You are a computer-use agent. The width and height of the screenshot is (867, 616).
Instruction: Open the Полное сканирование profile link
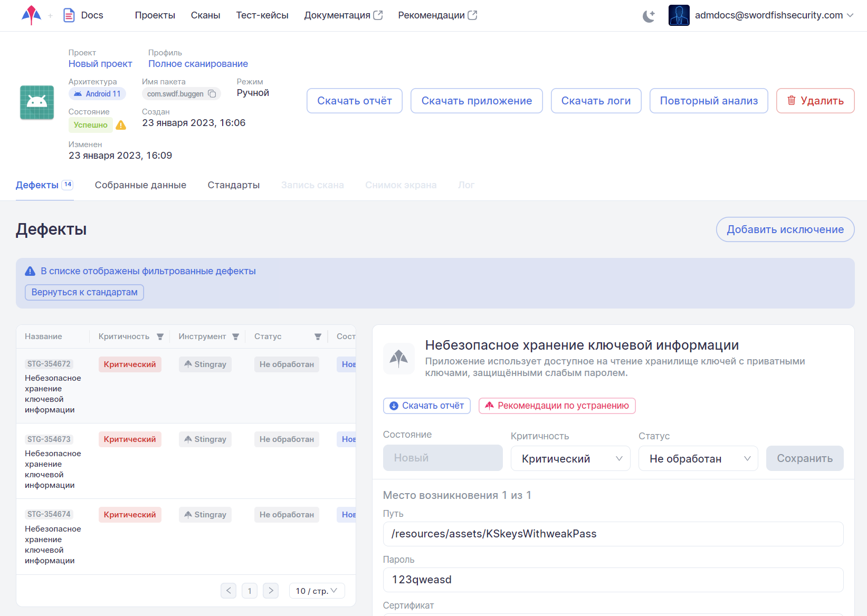198,64
